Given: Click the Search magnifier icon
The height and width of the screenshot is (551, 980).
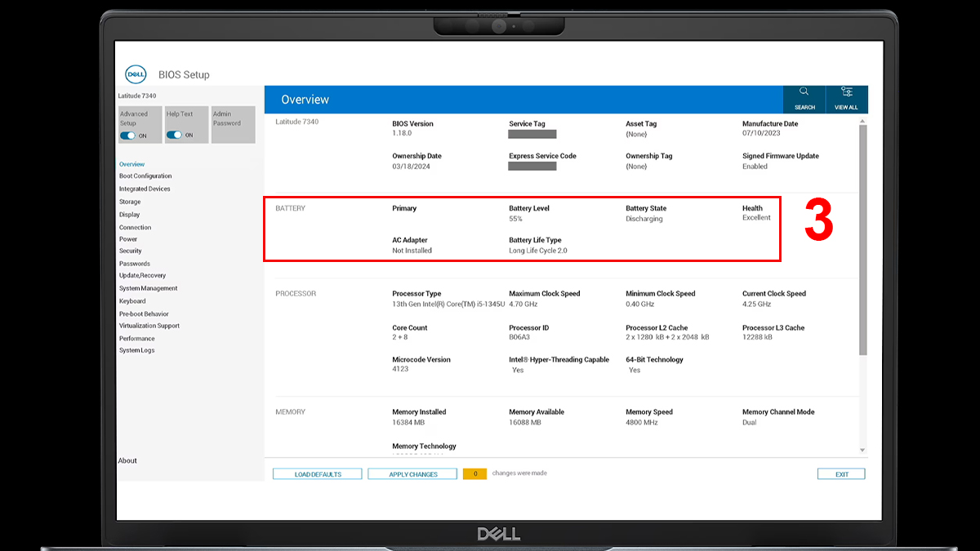Looking at the screenshot, I should coord(804,91).
